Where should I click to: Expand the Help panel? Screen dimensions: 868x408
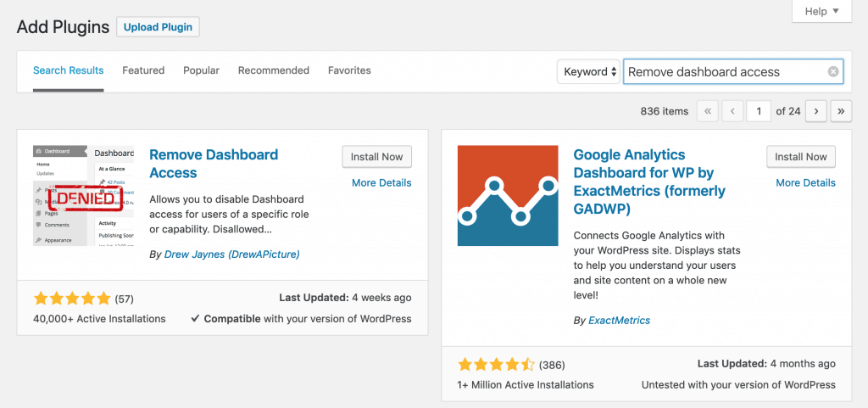tap(821, 11)
